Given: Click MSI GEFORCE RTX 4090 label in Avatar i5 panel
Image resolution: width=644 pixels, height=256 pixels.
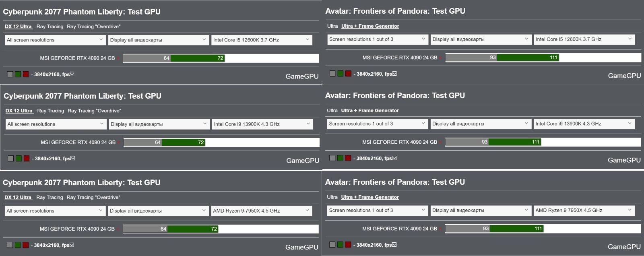Looking at the screenshot, I should (400, 58).
